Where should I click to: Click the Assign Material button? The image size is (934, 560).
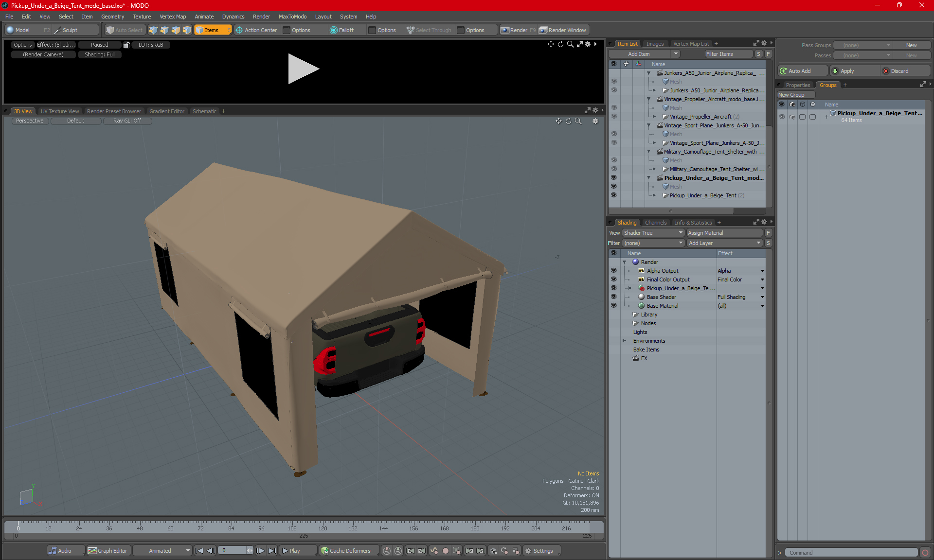(x=724, y=233)
